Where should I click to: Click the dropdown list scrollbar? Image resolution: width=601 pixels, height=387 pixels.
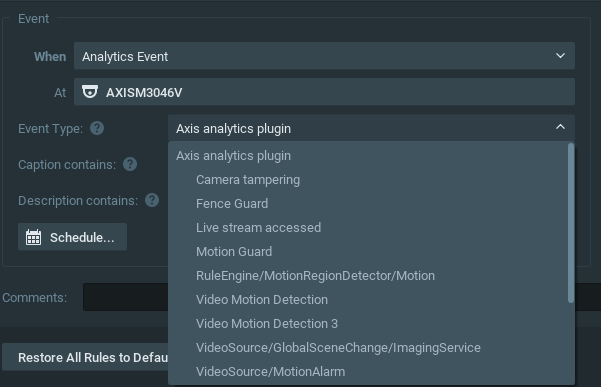pyautogui.click(x=571, y=223)
